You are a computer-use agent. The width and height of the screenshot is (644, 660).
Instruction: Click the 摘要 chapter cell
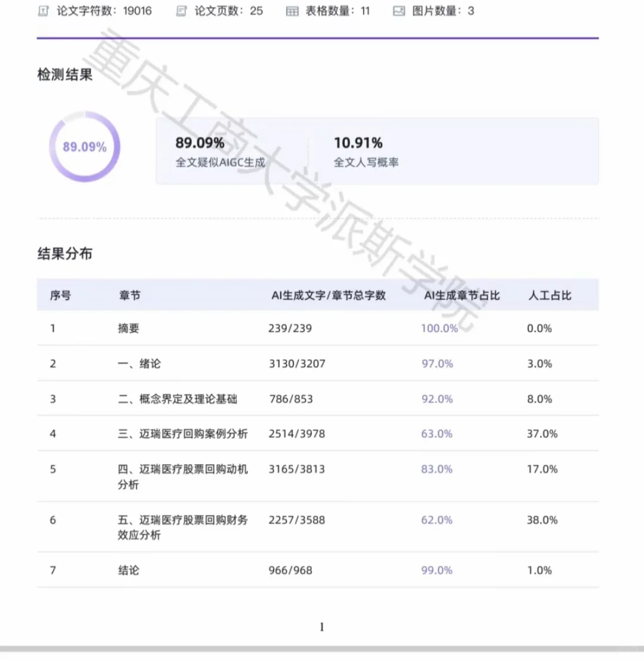tap(128, 328)
